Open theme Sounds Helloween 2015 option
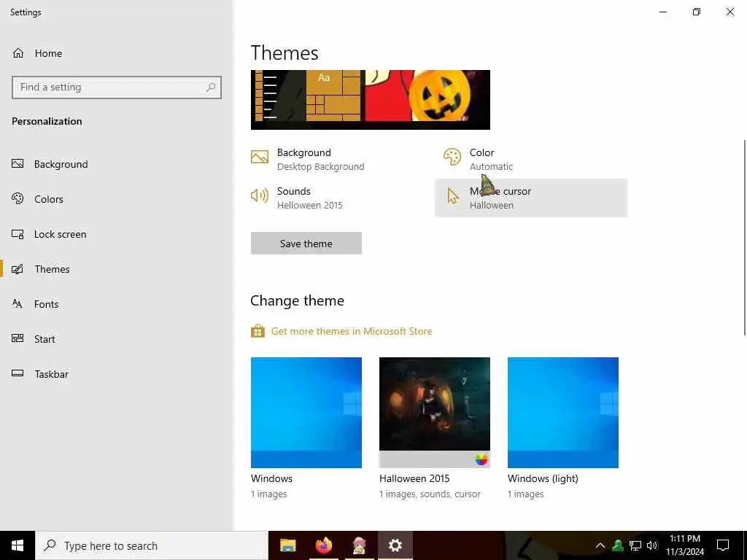This screenshot has height=560, width=747. coord(339,198)
